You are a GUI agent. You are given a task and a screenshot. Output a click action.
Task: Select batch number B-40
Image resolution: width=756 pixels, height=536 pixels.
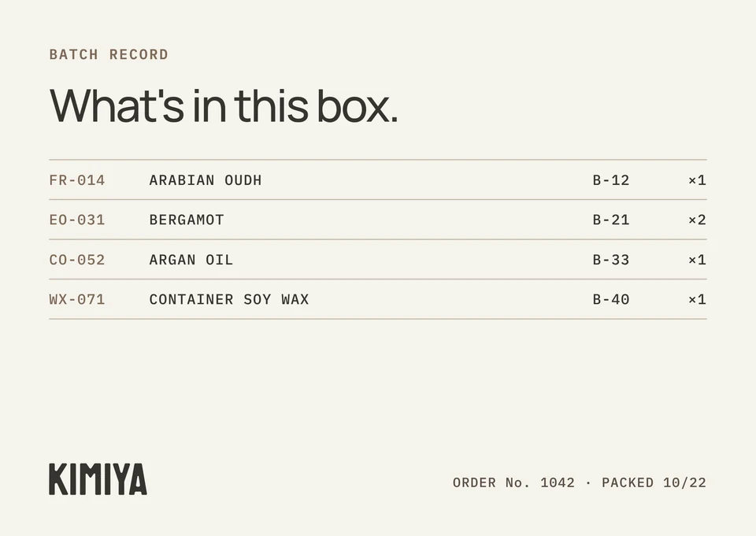click(x=611, y=299)
